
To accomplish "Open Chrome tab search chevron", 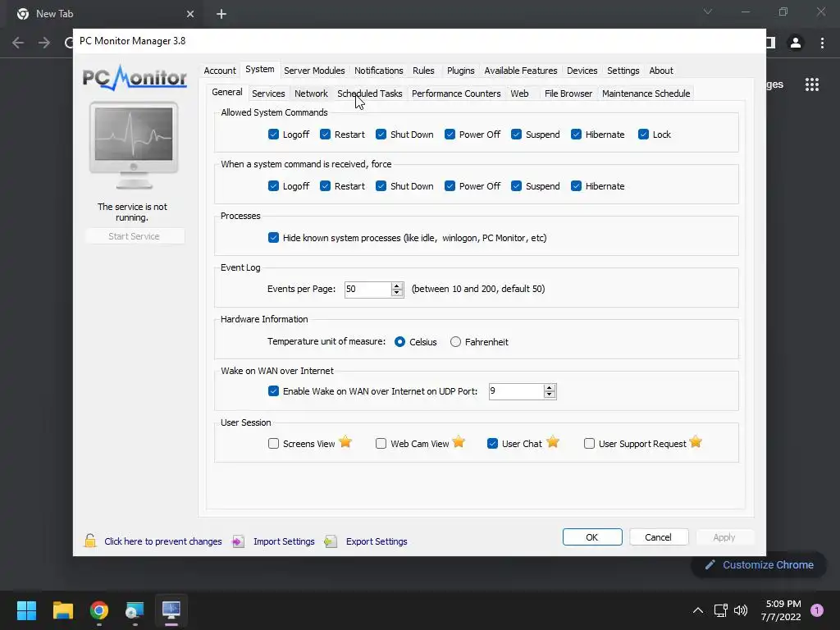I will pyautogui.click(x=708, y=11).
